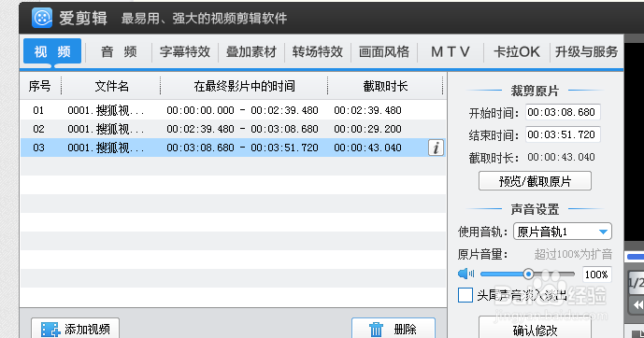Screen dimensions: 644x338
Task: Select clip row 01 in list
Action: (x=233, y=110)
